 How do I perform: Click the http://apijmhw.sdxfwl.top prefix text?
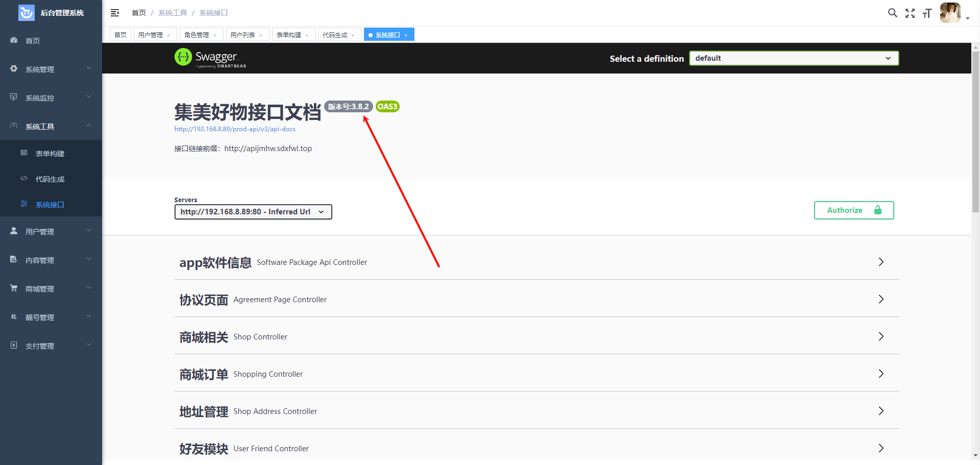pos(268,149)
